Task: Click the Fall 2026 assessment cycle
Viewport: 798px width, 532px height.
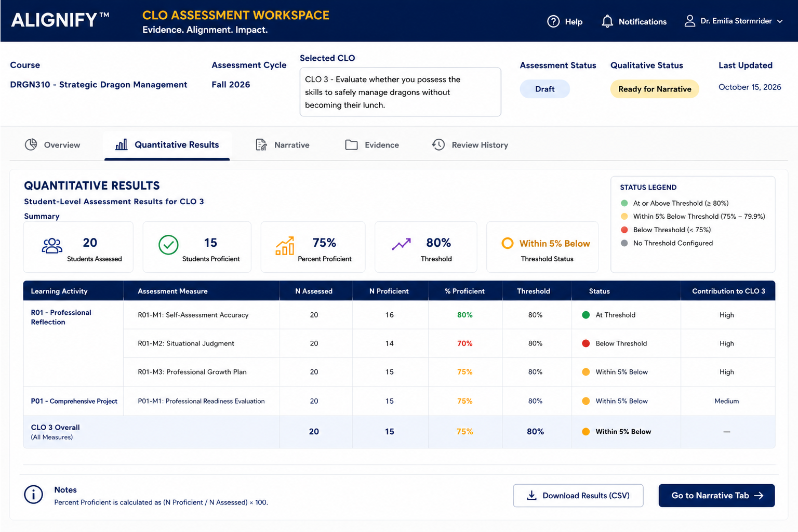Action: 231,85
